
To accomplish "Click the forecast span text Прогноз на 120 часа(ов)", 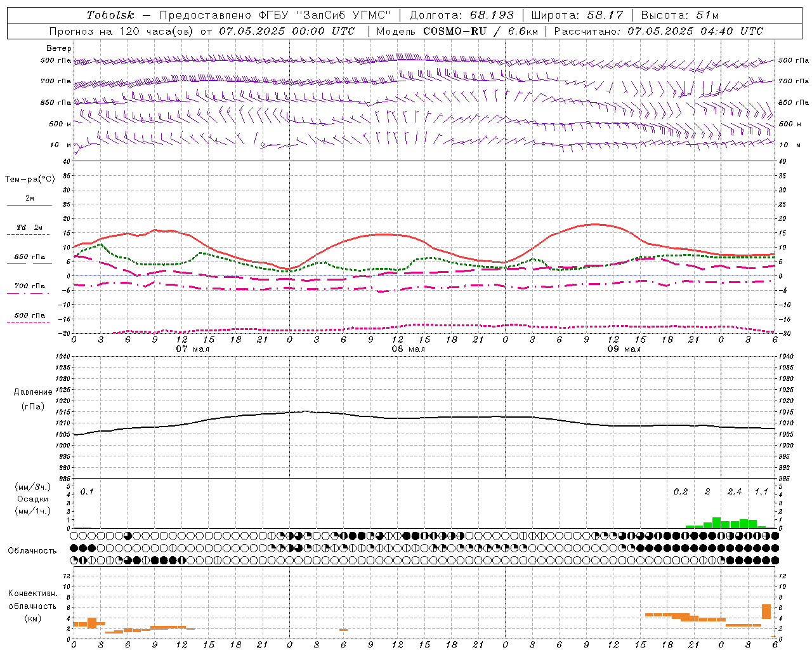I will (122, 31).
